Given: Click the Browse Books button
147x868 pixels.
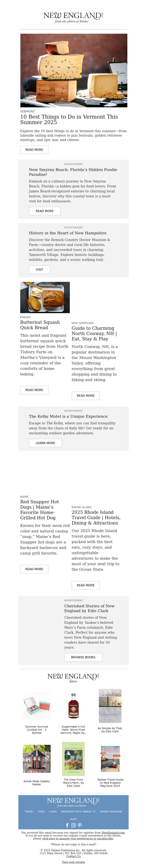Looking at the screenshot, I should click(x=83, y=657).
